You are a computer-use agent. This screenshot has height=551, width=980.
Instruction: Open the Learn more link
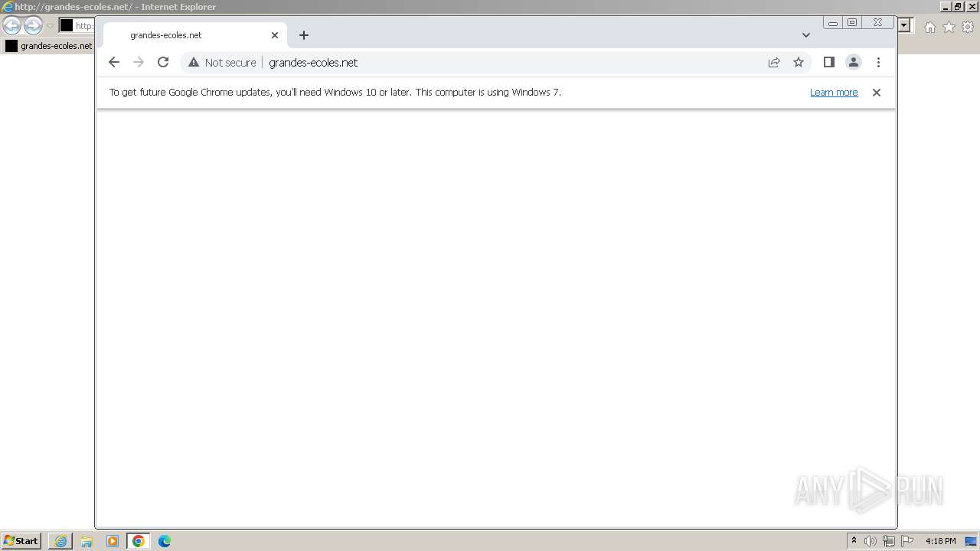(834, 93)
